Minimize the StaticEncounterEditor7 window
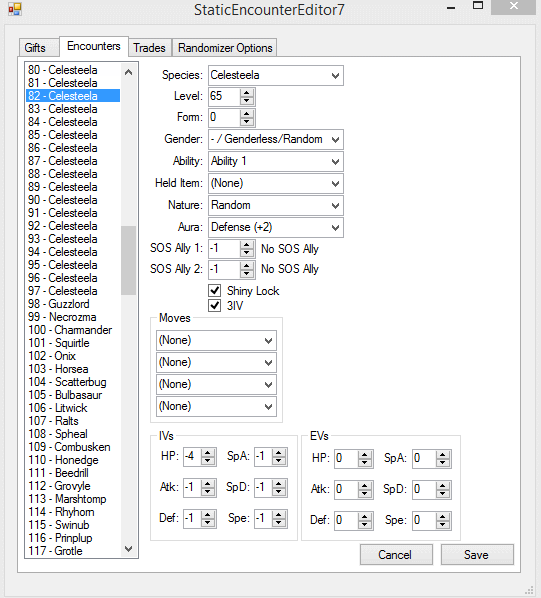The width and height of the screenshot is (541, 598). pyautogui.click(x=451, y=8)
